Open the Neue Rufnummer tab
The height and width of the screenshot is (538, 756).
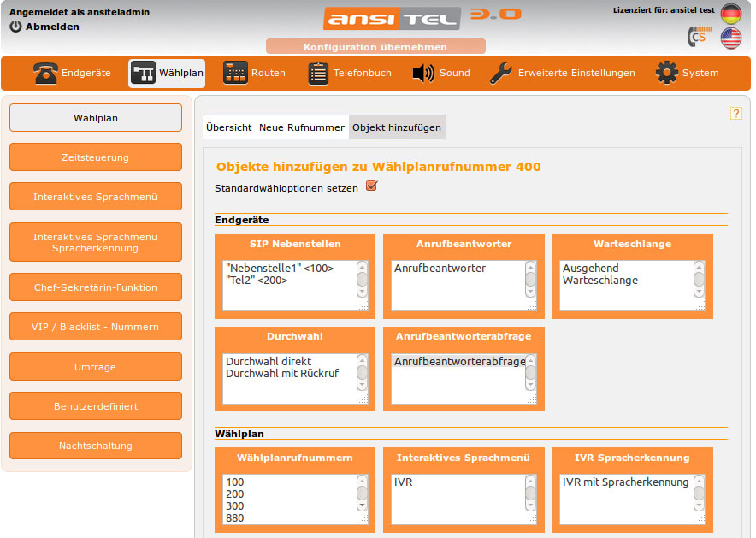coord(301,127)
